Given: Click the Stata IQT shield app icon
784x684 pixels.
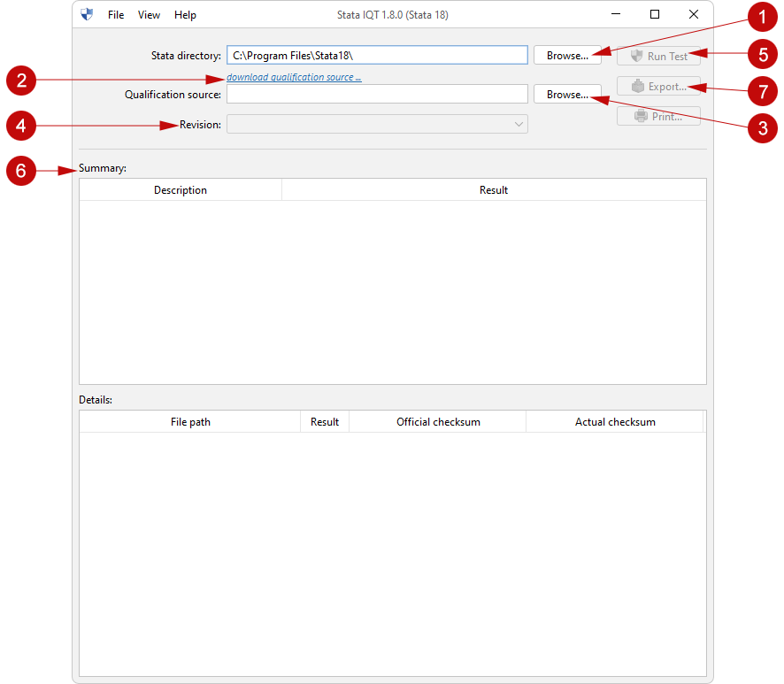Looking at the screenshot, I should 87,14.
